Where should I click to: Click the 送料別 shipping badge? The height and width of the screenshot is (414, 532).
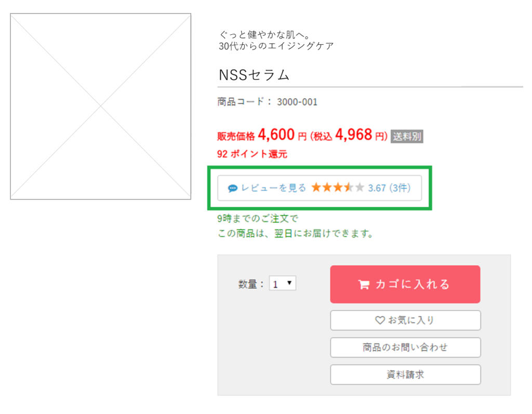(x=407, y=137)
